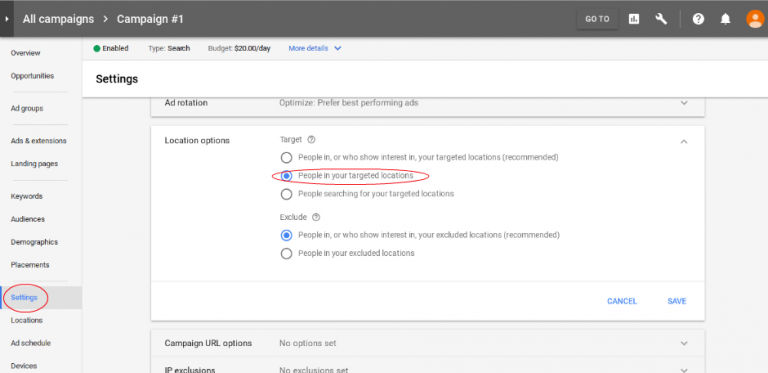Show help for Exclude option
Screen dimensions: 768x373
(316, 217)
